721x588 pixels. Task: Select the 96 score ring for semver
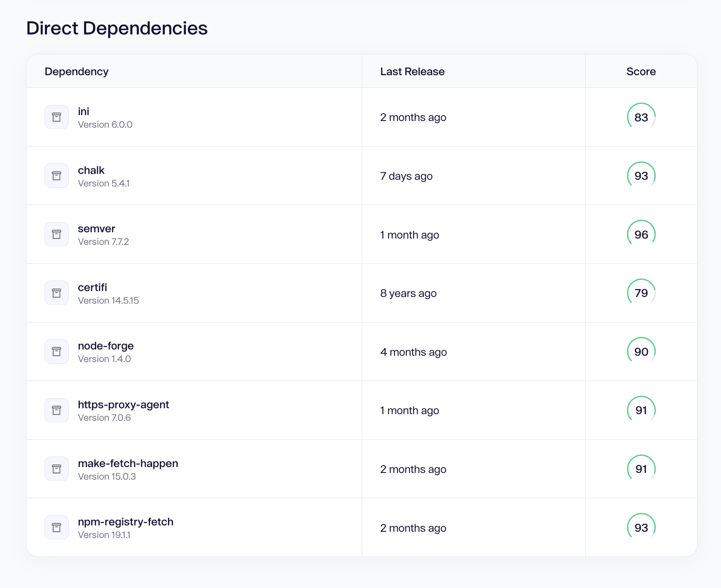(x=641, y=234)
